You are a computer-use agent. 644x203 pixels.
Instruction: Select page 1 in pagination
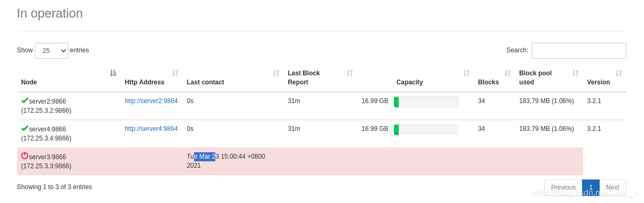tap(591, 188)
